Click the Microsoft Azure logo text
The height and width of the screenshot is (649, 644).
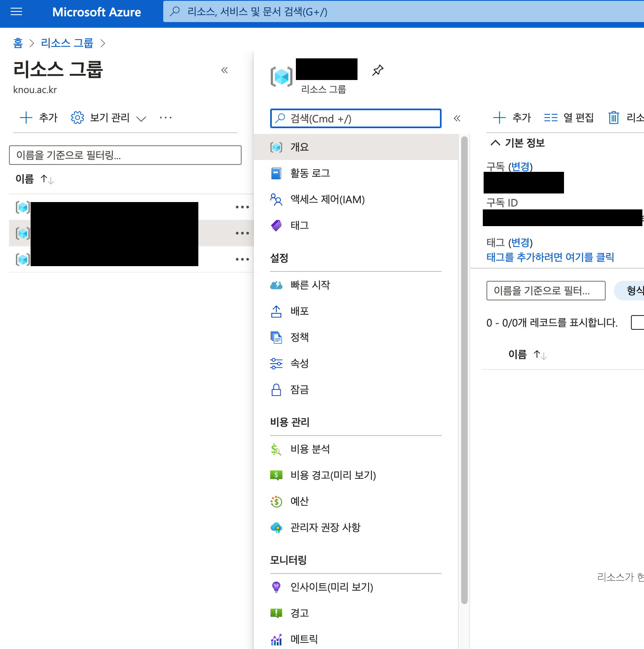97,12
